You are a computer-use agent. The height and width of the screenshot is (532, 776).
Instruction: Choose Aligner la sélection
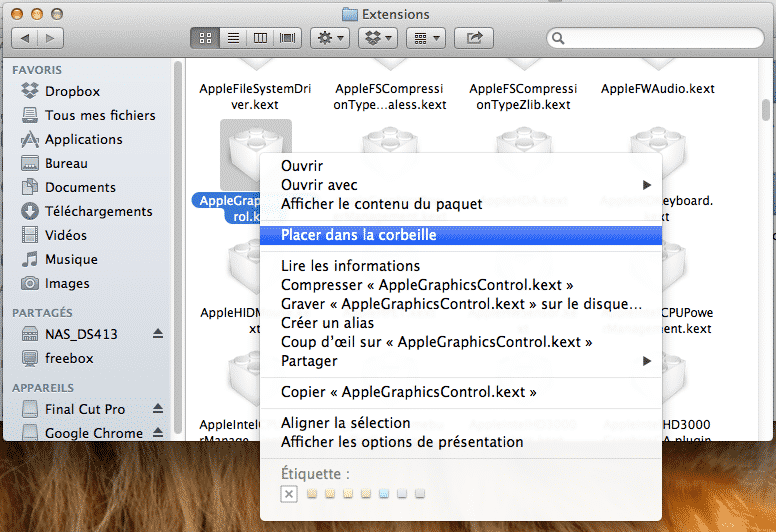(x=461, y=423)
